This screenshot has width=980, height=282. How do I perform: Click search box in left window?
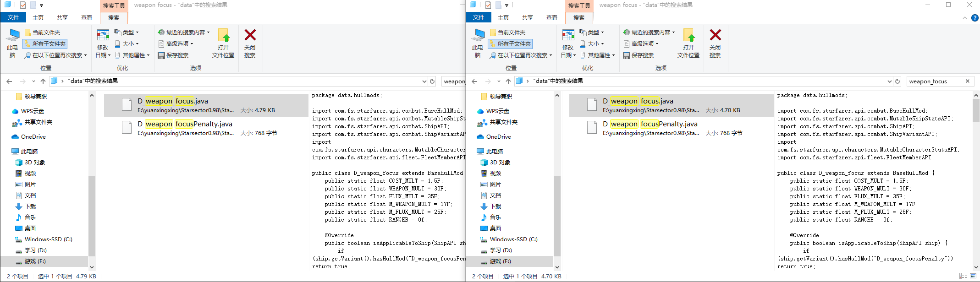click(454, 81)
